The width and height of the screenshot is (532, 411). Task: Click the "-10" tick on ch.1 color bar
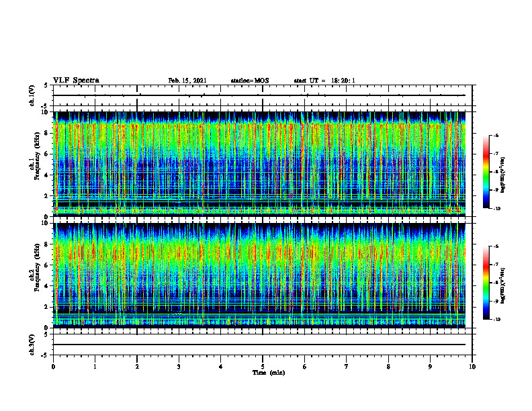tap(497, 209)
